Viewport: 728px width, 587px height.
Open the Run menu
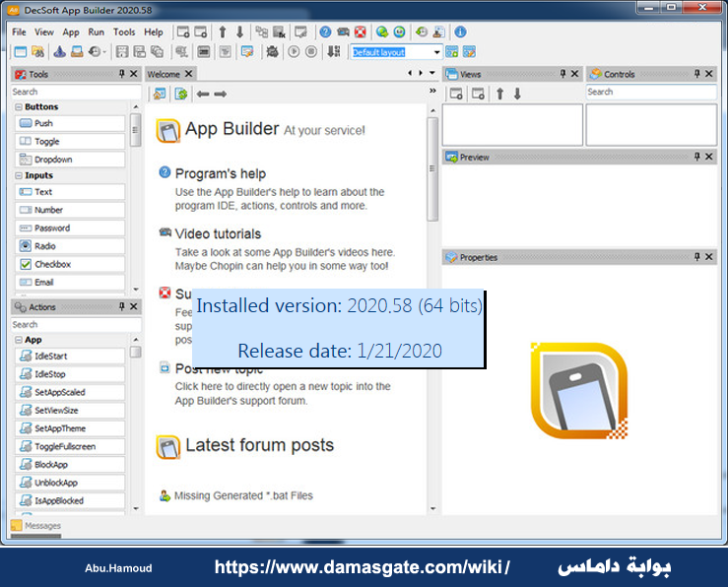click(x=97, y=33)
